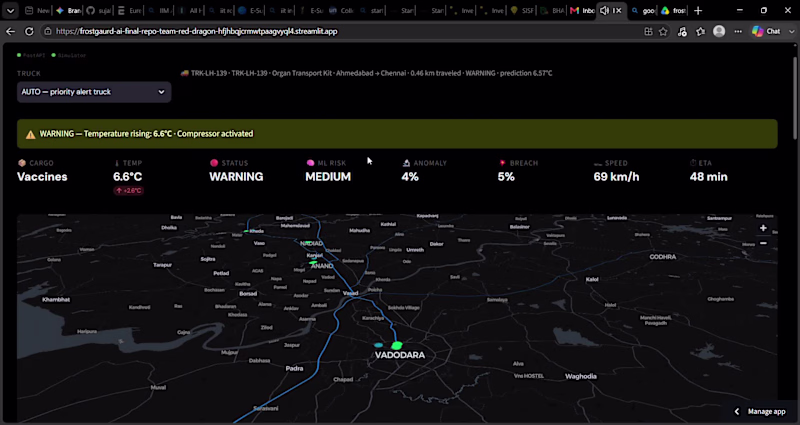Screen dimensions: 800x425
Task: Click the FastAPI status indicator
Action: tap(31, 55)
